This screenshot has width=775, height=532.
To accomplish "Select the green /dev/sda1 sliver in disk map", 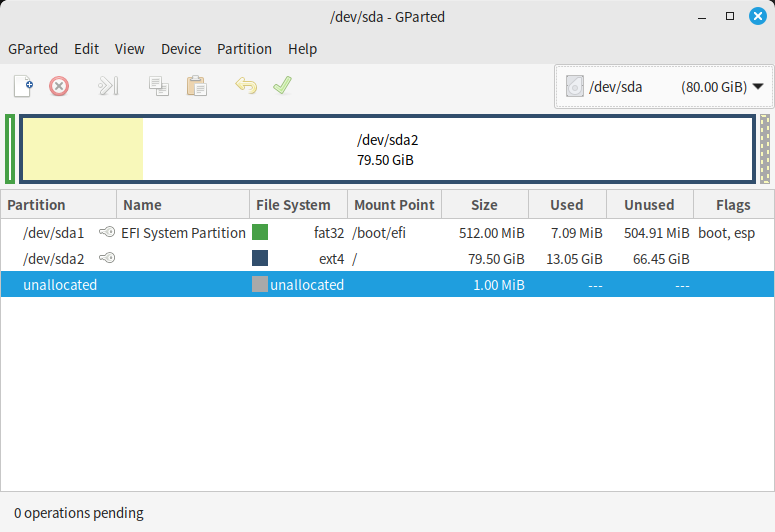I will click(10, 149).
